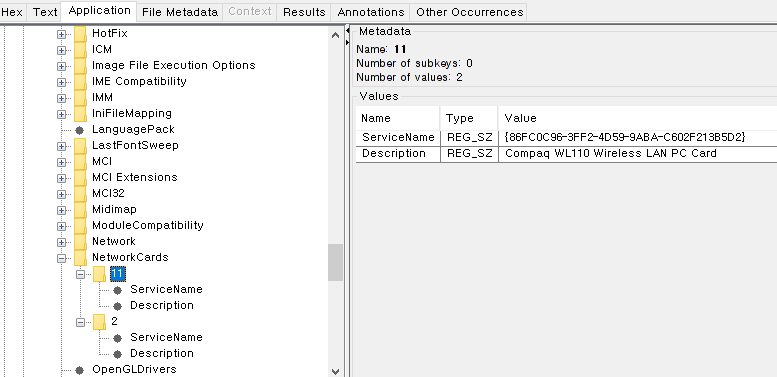The width and height of the screenshot is (777, 377).
Task: Expand the IniFileMapping key
Action: pyautogui.click(x=61, y=114)
